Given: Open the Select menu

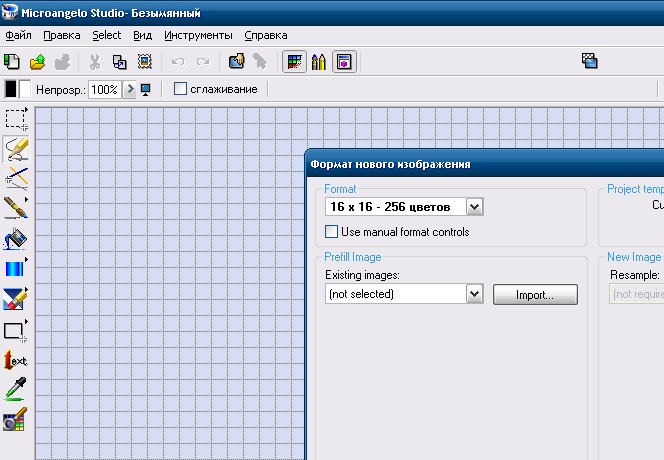Looking at the screenshot, I should point(107,36).
